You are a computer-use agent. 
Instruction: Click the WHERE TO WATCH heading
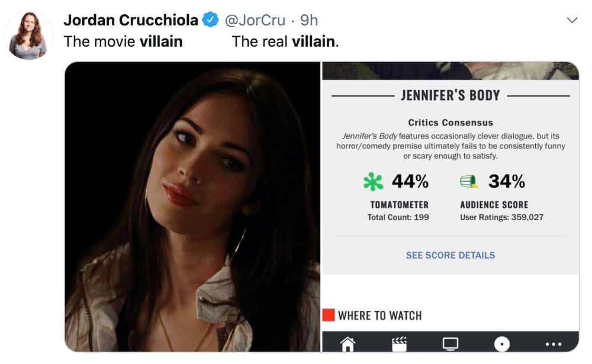pyautogui.click(x=380, y=315)
